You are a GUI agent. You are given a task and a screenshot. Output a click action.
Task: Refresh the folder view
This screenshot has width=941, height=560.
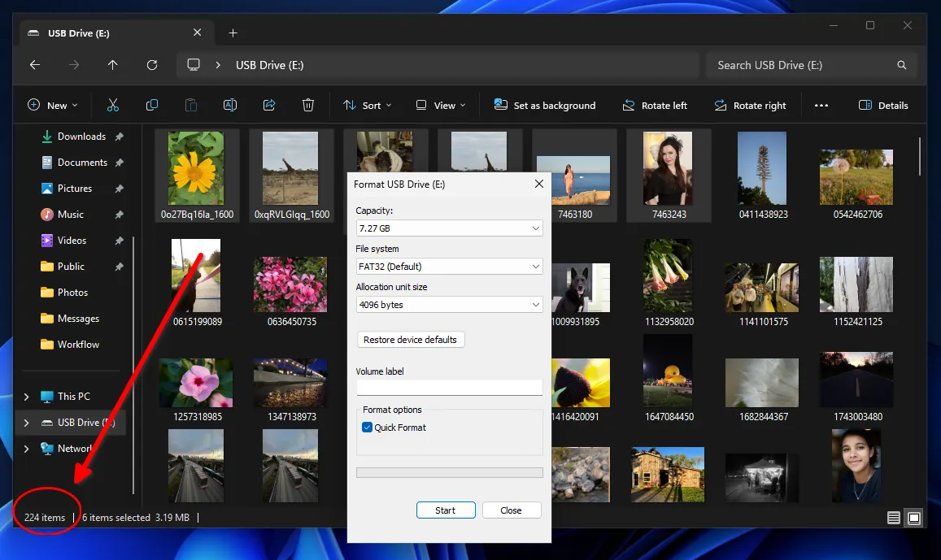point(152,65)
